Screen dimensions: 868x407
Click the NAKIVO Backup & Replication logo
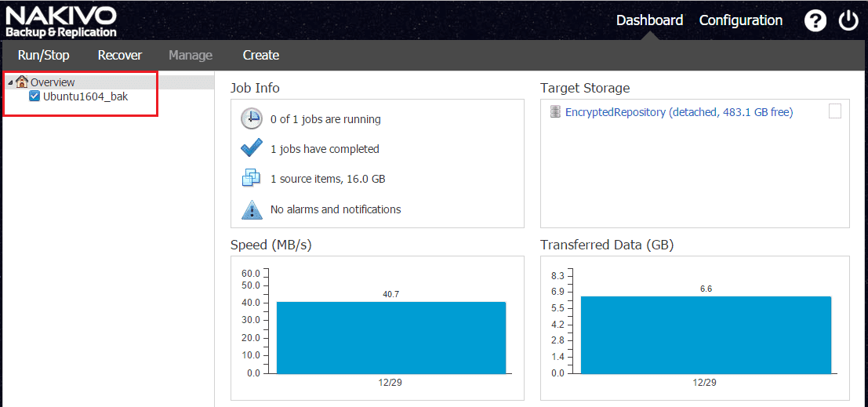point(61,21)
